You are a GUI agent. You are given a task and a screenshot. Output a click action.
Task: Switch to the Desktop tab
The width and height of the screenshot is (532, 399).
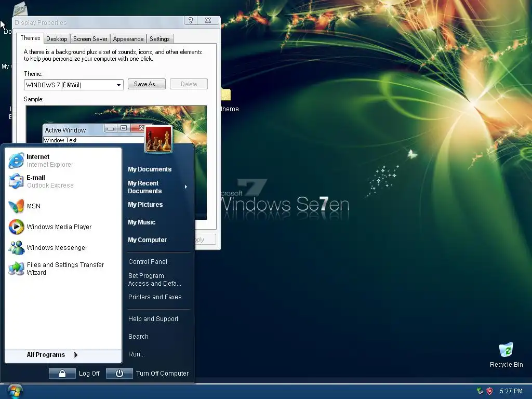57,38
